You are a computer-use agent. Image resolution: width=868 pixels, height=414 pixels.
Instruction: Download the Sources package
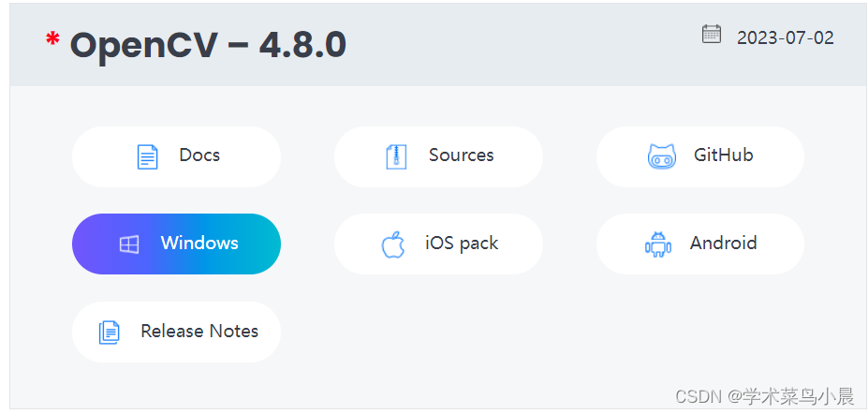(x=461, y=155)
